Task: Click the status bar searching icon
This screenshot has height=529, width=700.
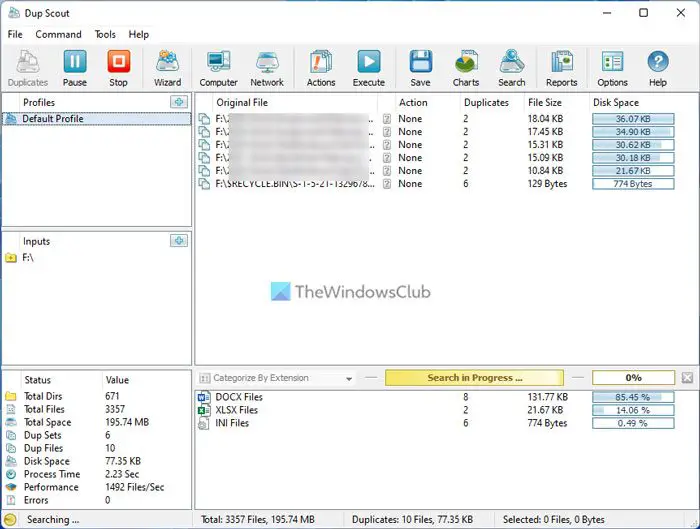Action: pyautogui.click(x=10, y=520)
